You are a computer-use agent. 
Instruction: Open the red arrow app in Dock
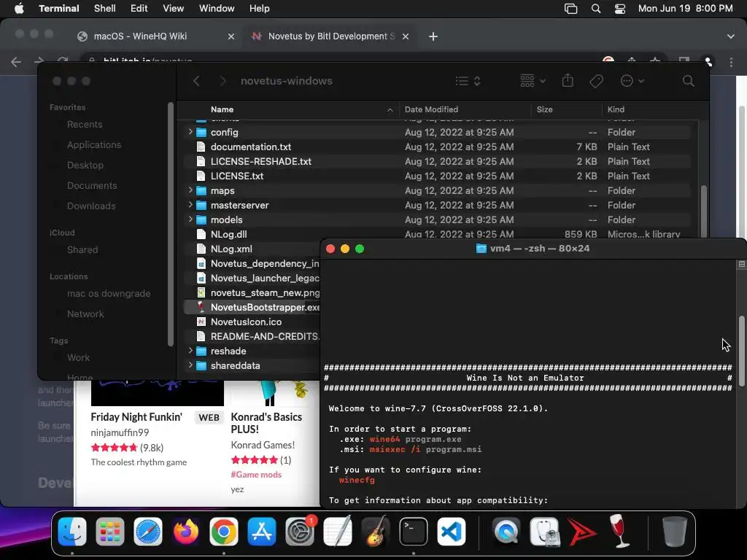(x=581, y=532)
